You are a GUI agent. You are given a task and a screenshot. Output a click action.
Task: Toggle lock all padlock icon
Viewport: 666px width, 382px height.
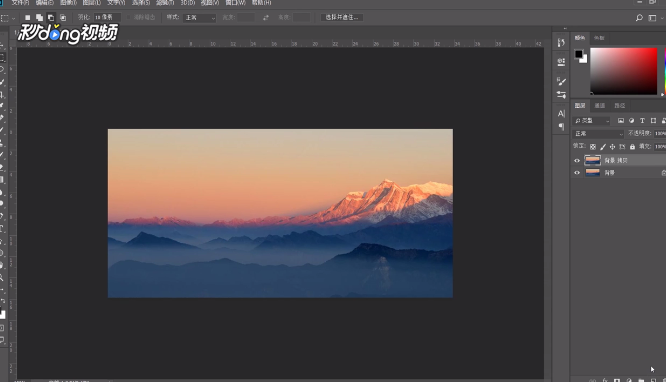tap(632, 147)
